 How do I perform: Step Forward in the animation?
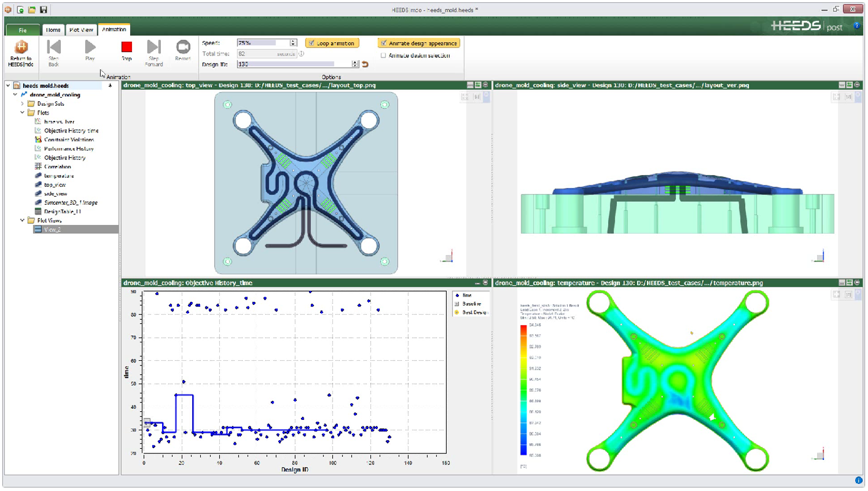(x=153, y=47)
